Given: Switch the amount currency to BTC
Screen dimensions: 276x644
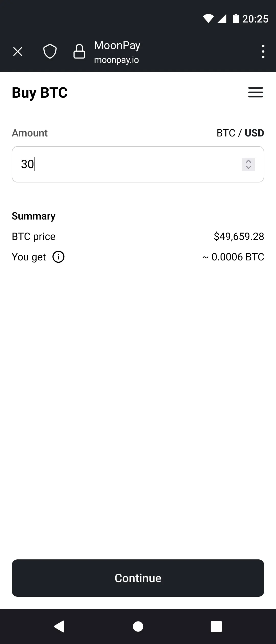Looking at the screenshot, I should pos(226,133).
